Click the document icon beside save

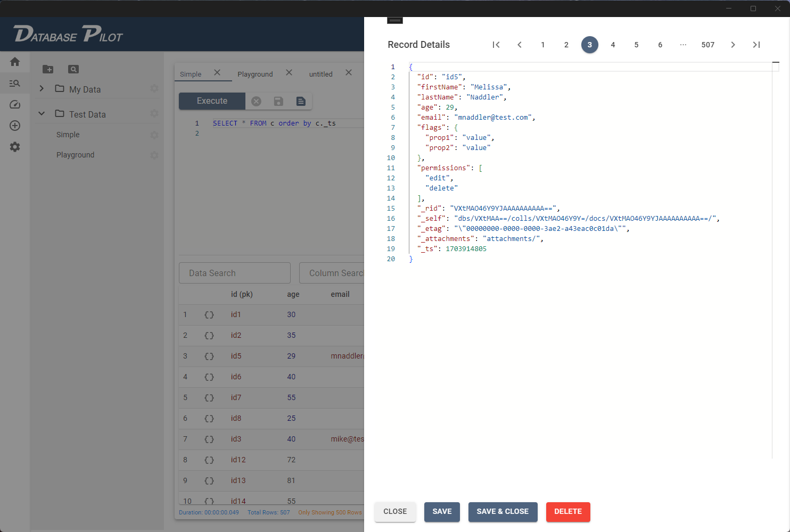pyautogui.click(x=301, y=101)
